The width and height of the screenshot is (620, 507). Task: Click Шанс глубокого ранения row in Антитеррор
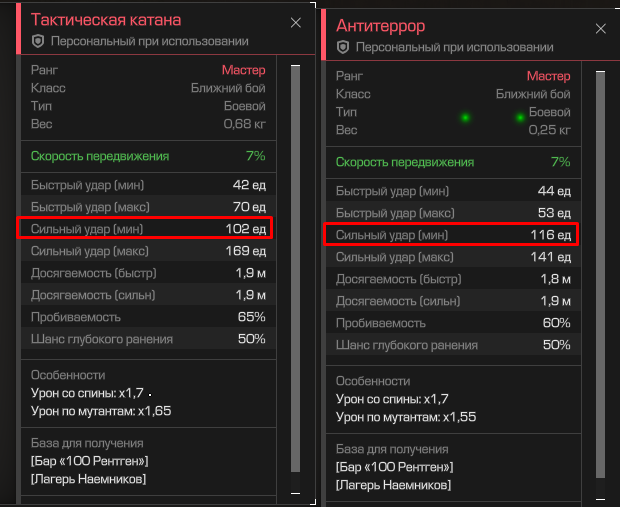452,345
